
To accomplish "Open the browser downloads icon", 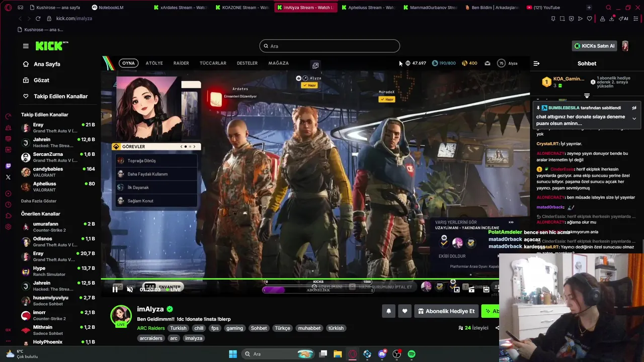I will coord(612,19).
